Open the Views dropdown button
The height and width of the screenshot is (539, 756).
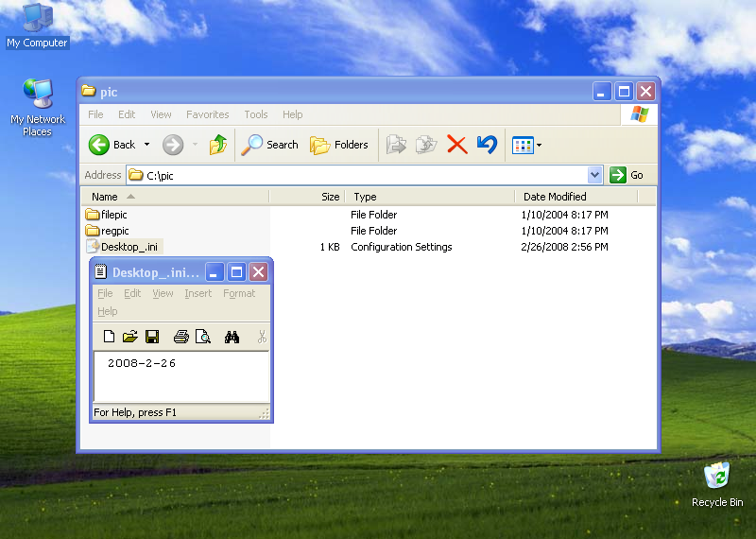click(526, 145)
